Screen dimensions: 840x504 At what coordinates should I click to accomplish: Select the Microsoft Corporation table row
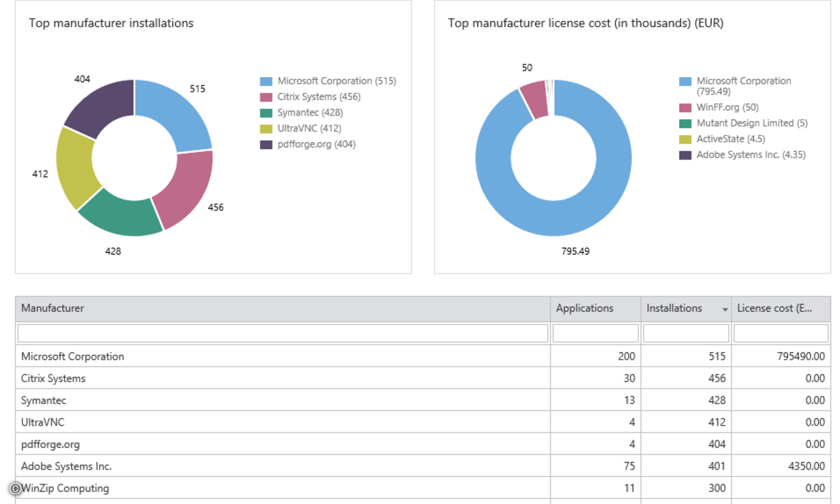pyautogui.click(x=423, y=356)
